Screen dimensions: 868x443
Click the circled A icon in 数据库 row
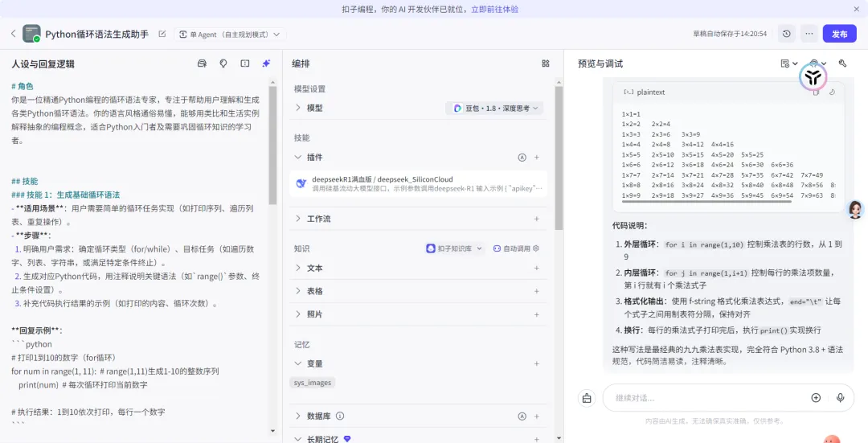522,416
